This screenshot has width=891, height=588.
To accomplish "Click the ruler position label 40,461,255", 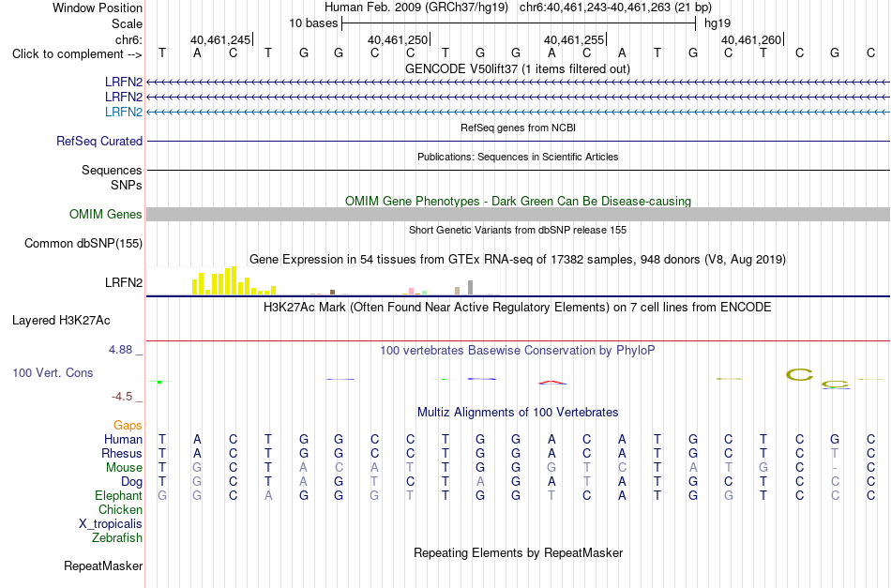I will coord(574,39).
